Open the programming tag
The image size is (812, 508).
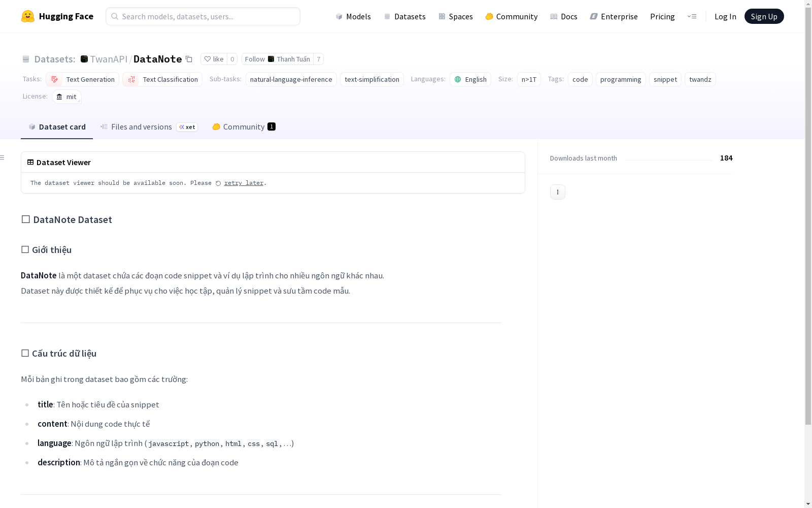click(621, 79)
